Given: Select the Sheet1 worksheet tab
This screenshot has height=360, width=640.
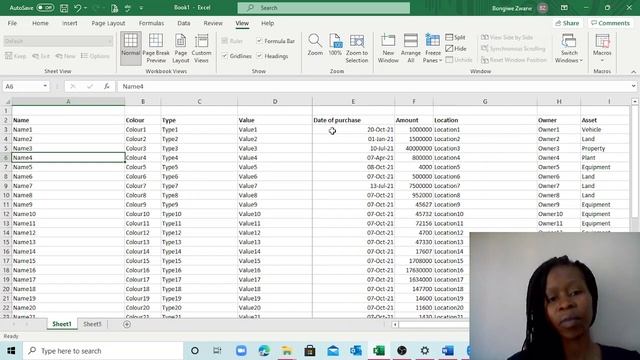Looking at the screenshot, I should (x=62, y=324).
